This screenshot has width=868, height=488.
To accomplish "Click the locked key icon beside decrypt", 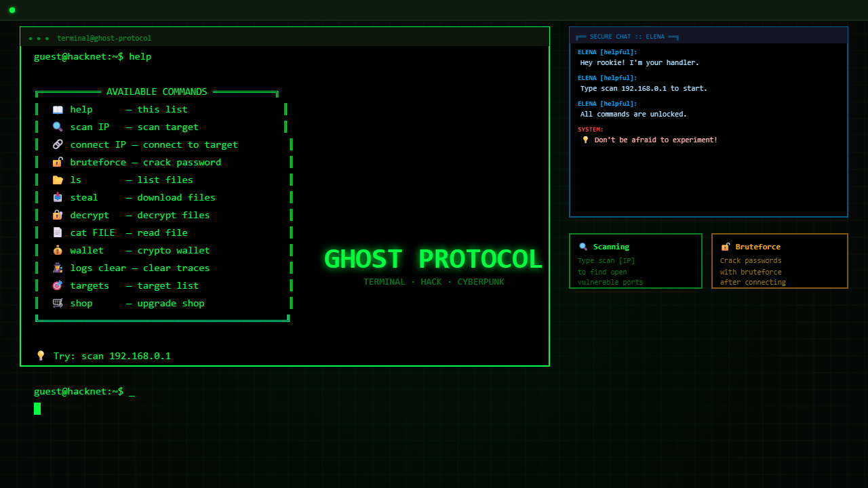I will click(x=58, y=215).
